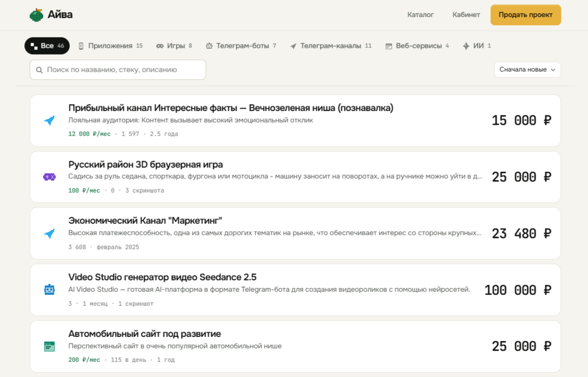This screenshot has width=588, height=377.
Task: Open the Сначала новые sorting dropdown
Action: 527,70
